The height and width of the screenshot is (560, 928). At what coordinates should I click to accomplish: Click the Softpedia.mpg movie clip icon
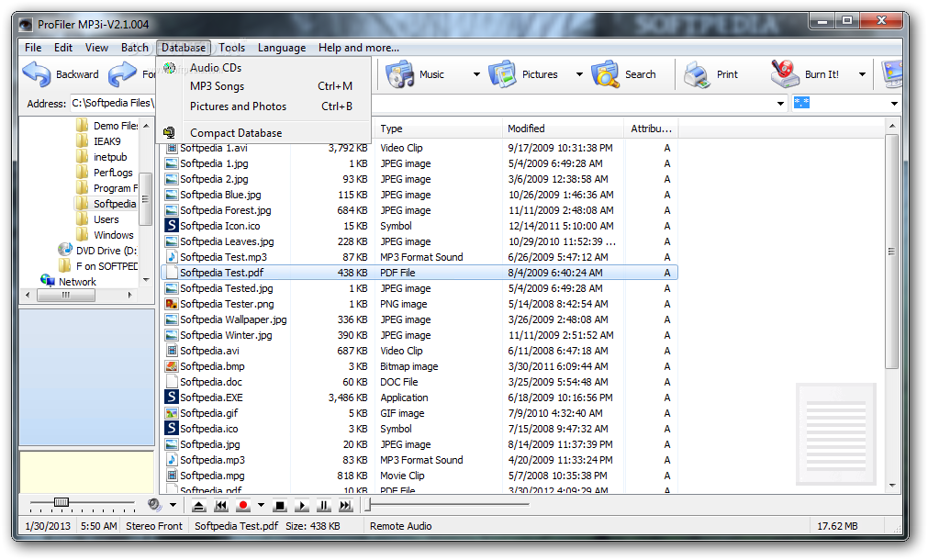tap(171, 476)
